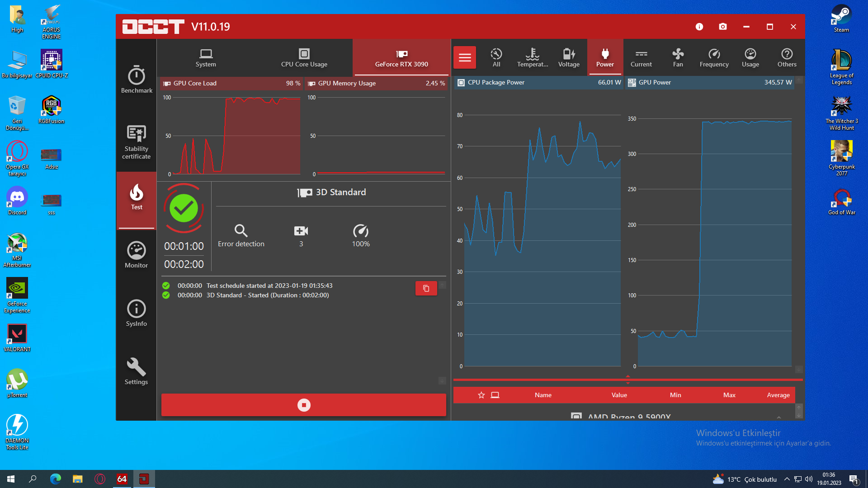
Task: Toggle the favorites star column filter
Action: point(481,395)
